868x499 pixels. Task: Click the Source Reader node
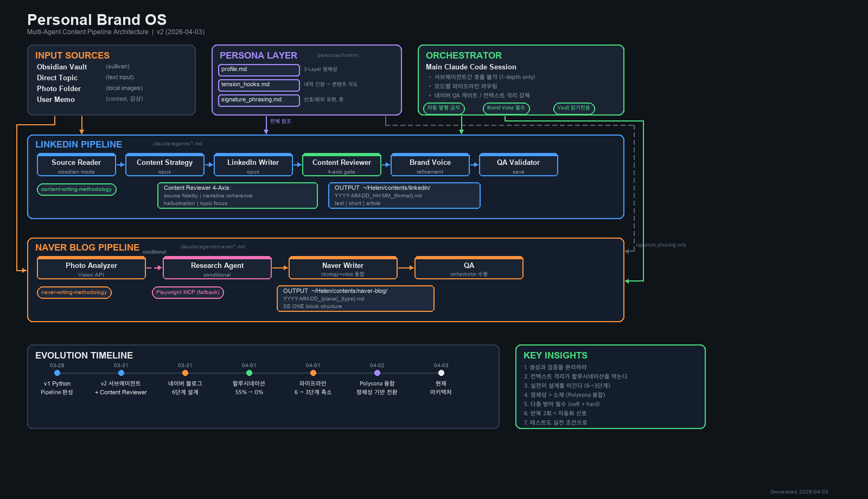[76, 165]
